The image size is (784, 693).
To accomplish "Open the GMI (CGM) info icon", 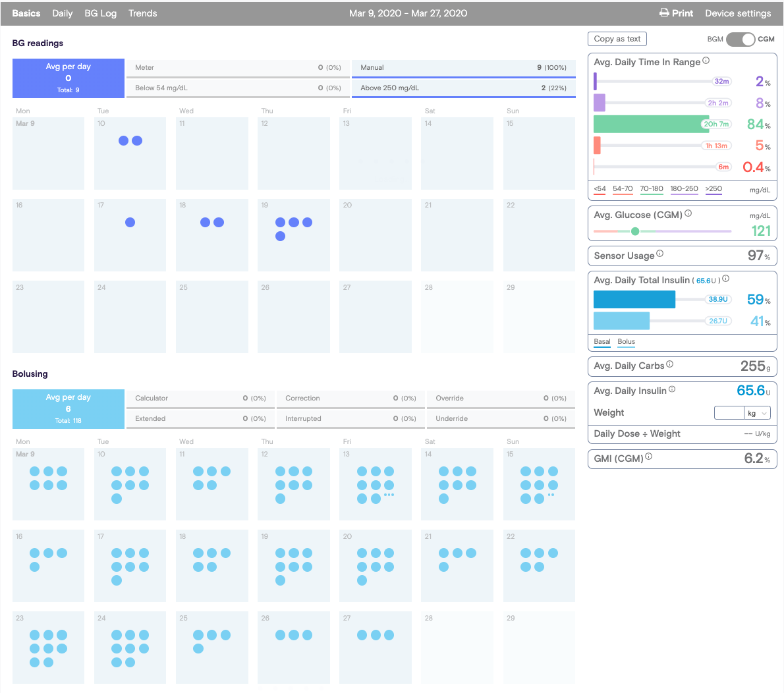I will [648, 457].
